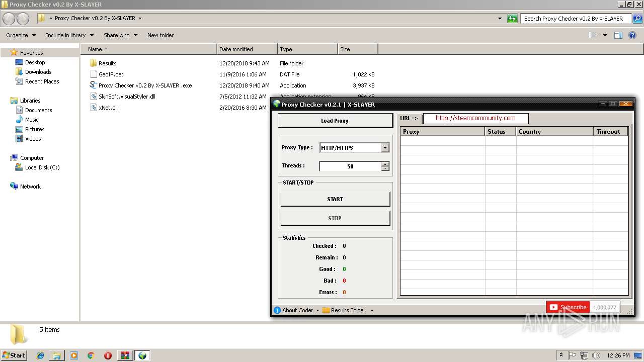Expand address bar history dropdown
Screen dimensions: 644x362
point(500,19)
